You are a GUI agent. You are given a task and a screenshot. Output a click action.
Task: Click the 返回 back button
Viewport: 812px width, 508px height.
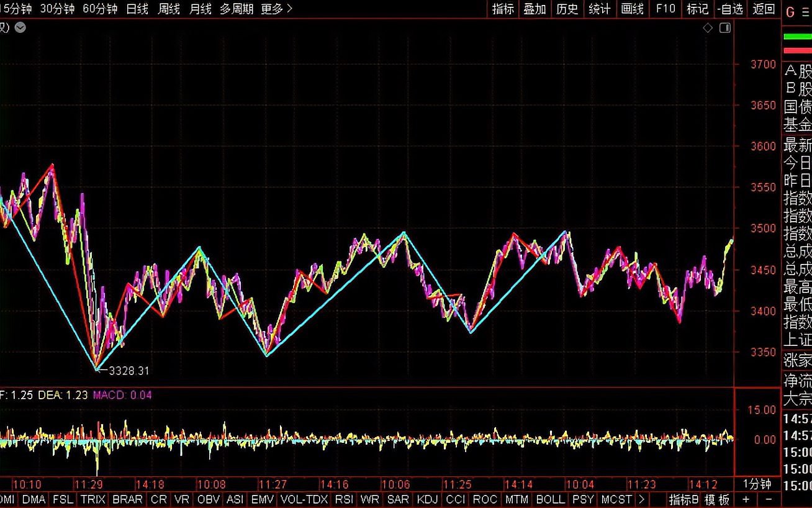click(x=764, y=9)
